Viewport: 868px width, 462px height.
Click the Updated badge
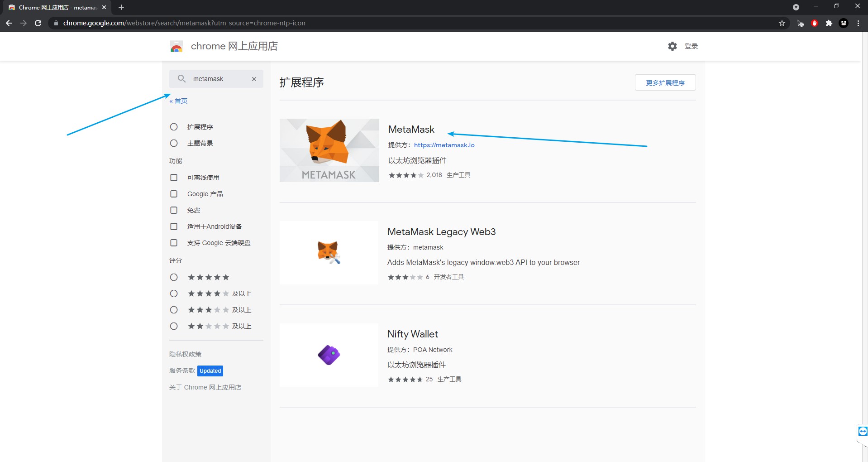pyautogui.click(x=210, y=371)
